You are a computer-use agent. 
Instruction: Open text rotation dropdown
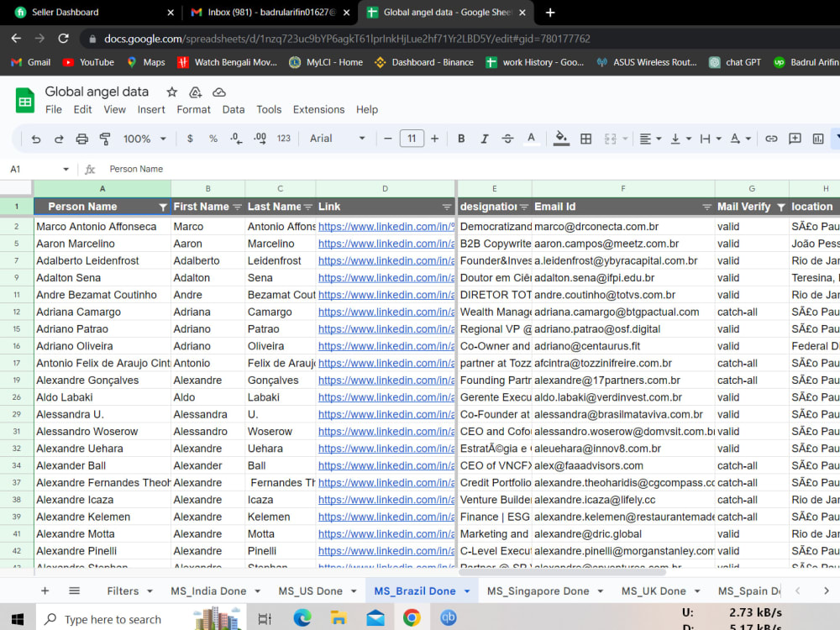(741, 139)
